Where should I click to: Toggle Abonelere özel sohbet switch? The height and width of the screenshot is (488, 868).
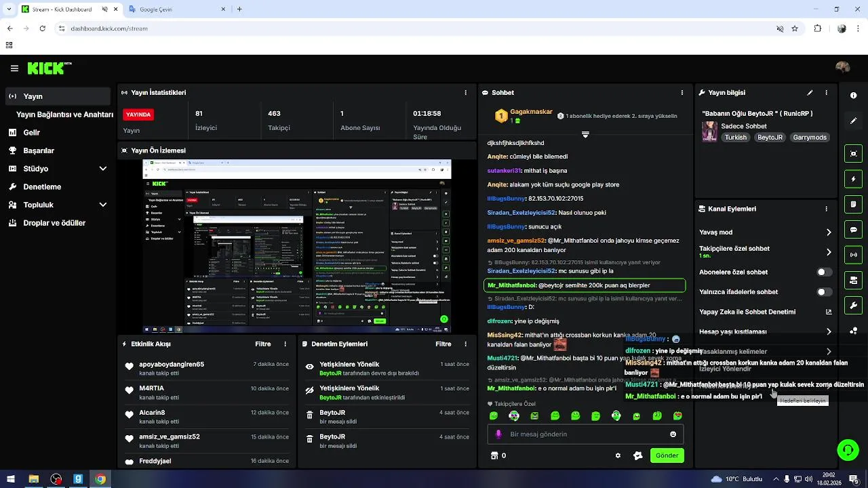click(825, 272)
